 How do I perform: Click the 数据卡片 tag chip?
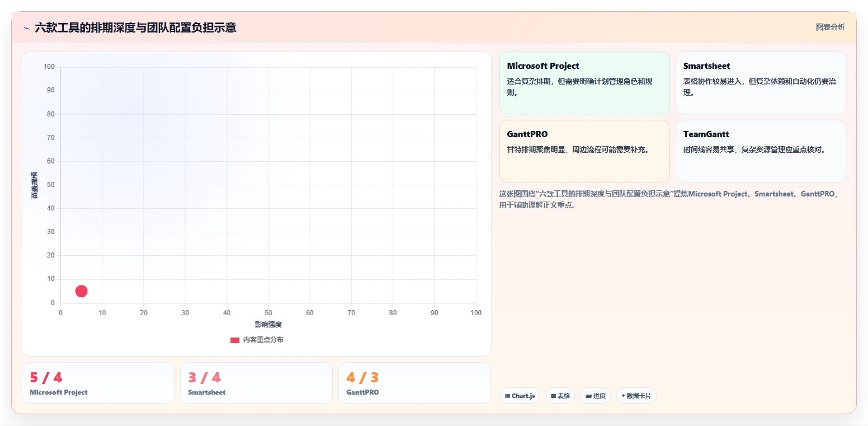pyautogui.click(x=636, y=396)
